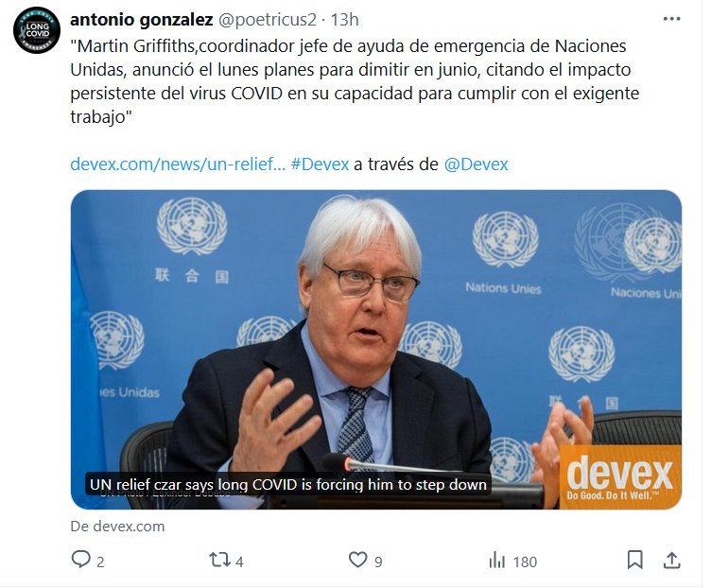View tweet analytics bar chart icon
Screen dimensions: 711x588
coord(497,561)
